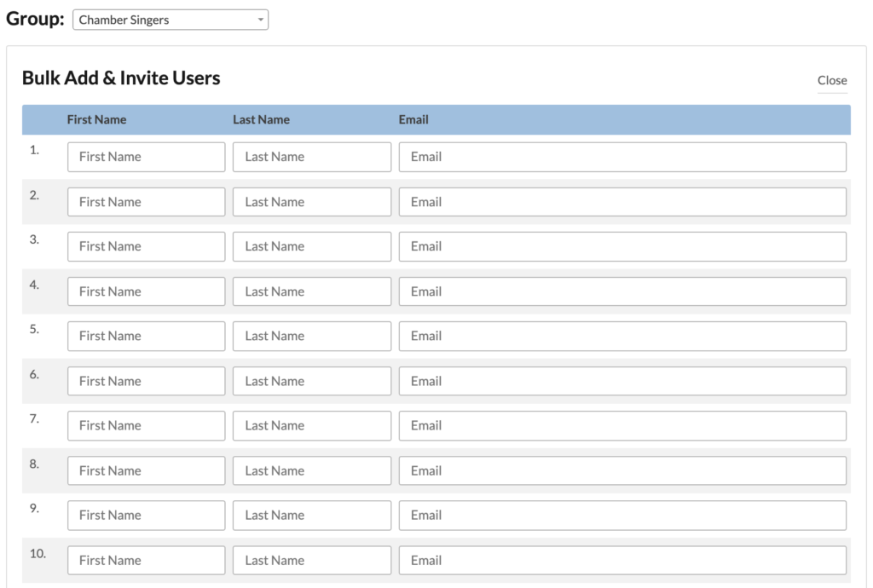Viewport: 873px width, 588px height.
Task: Select Last Name field in row 9
Action: (311, 515)
